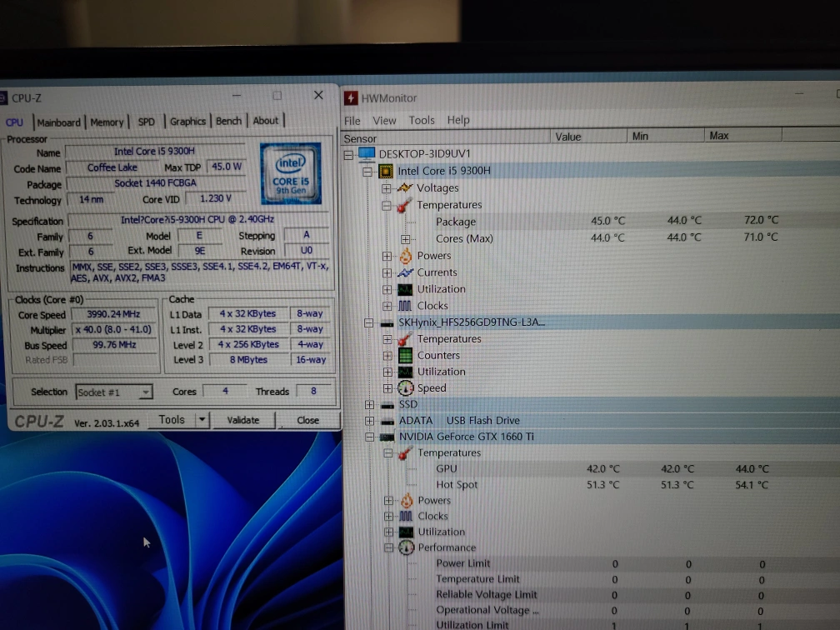Expand the SKHynix Counters node
The image size is (840, 630).
click(x=387, y=356)
